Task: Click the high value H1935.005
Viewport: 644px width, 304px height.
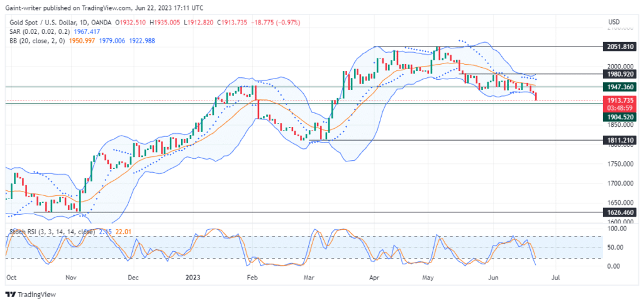Action: coord(165,23)
